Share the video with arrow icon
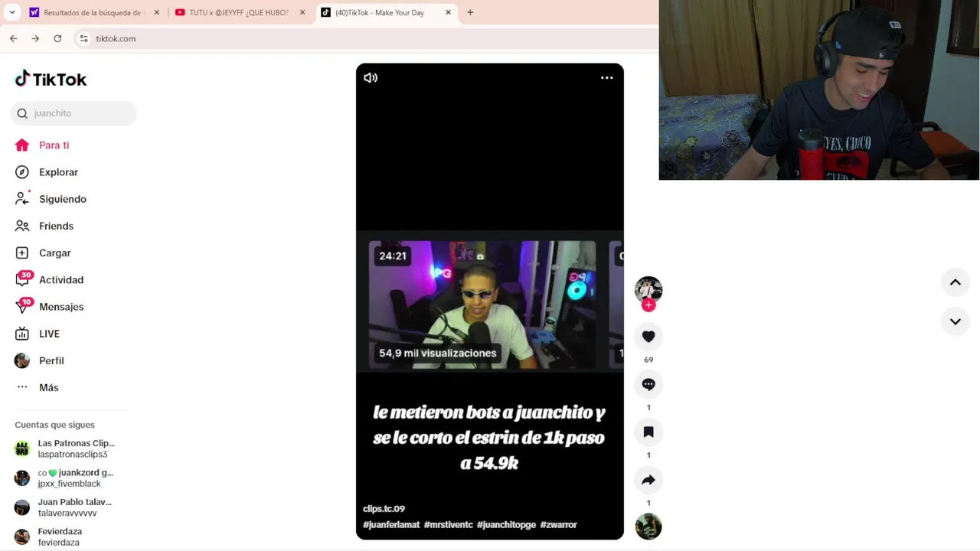980x551 pixels. (648, 480)
